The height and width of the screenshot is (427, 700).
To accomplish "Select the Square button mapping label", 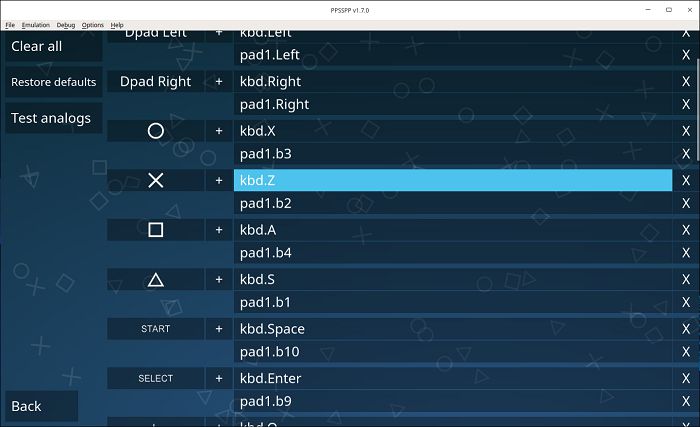I will 156,230.
